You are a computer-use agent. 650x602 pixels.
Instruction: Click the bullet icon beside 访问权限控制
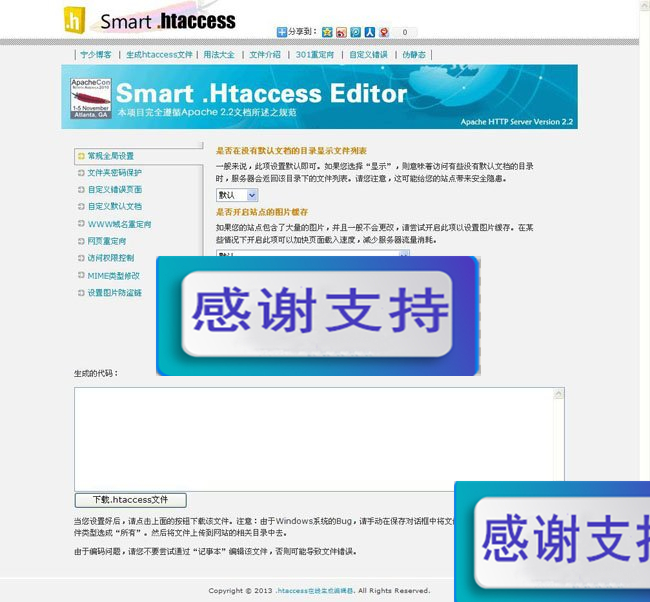click(81, 258)
